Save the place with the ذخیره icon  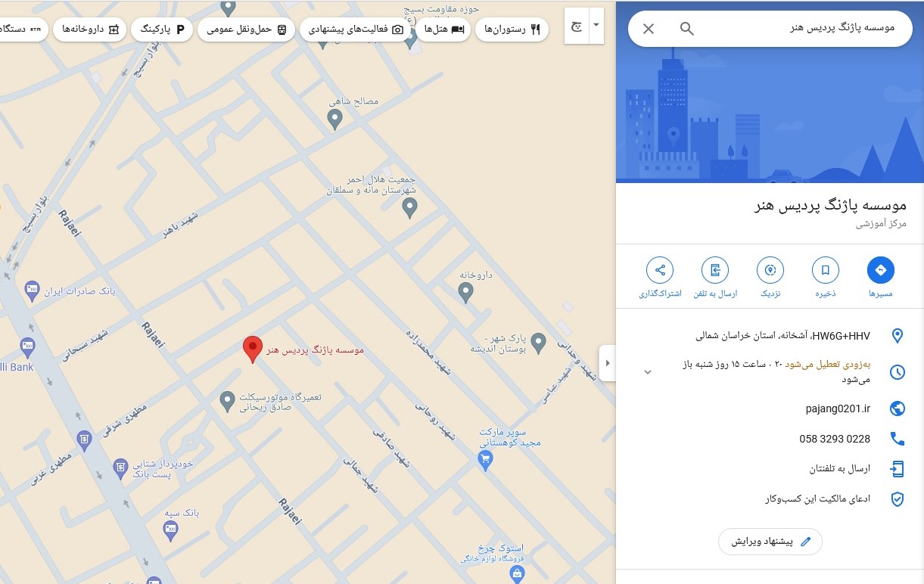click(x=825, y=270)
